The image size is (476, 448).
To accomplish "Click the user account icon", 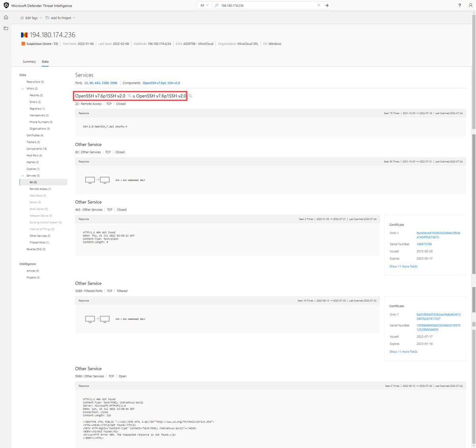I will [x=470, y=5].
